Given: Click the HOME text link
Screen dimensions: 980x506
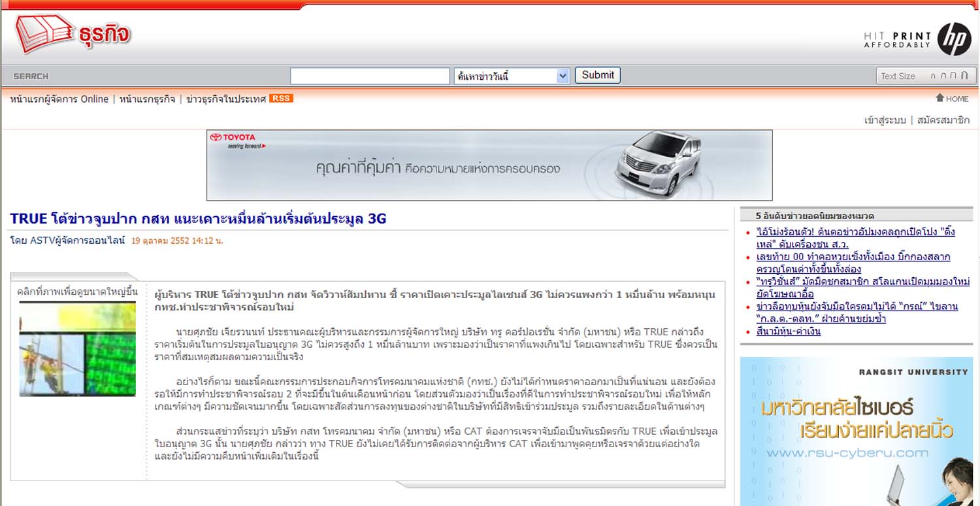Looking at the screenshot, I should [x=957, y=99].
